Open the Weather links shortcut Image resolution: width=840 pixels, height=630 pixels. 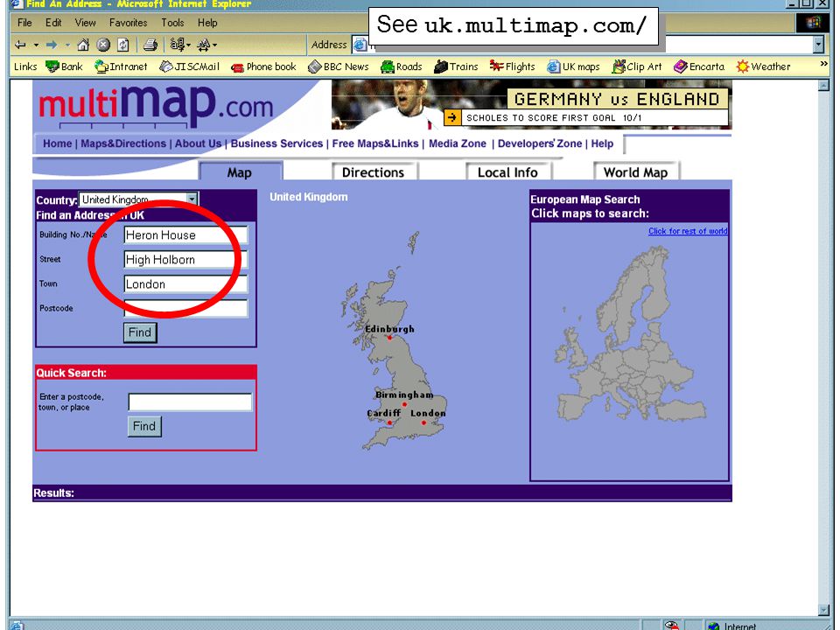tap(763, 66)
